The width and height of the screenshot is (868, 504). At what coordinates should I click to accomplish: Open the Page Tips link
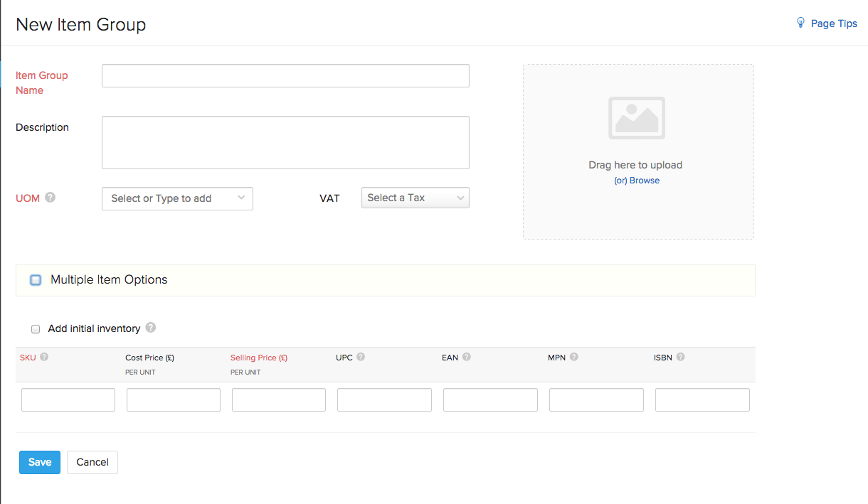coord(834,23)
